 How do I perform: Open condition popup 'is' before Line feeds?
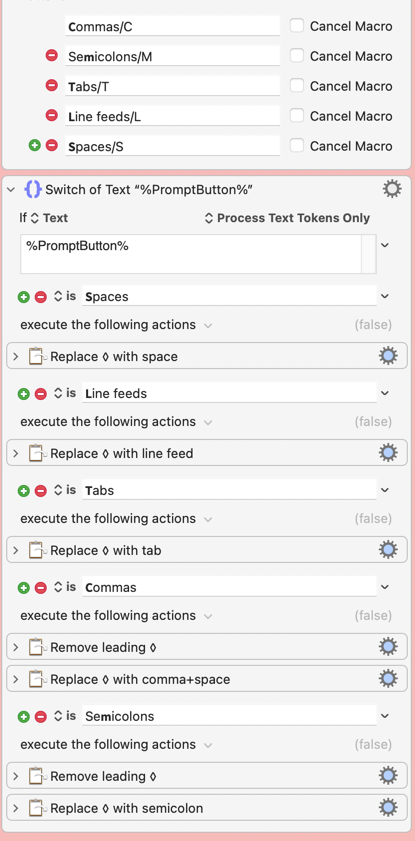coord(65,393)
